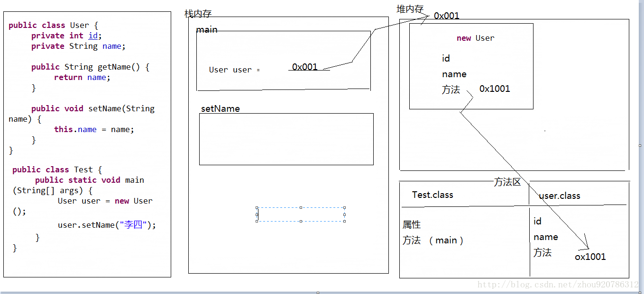The width and height of the screenshot is (644, 294).
Task: Click 方法 inside the new User box
Action: (x=451, y=90)
